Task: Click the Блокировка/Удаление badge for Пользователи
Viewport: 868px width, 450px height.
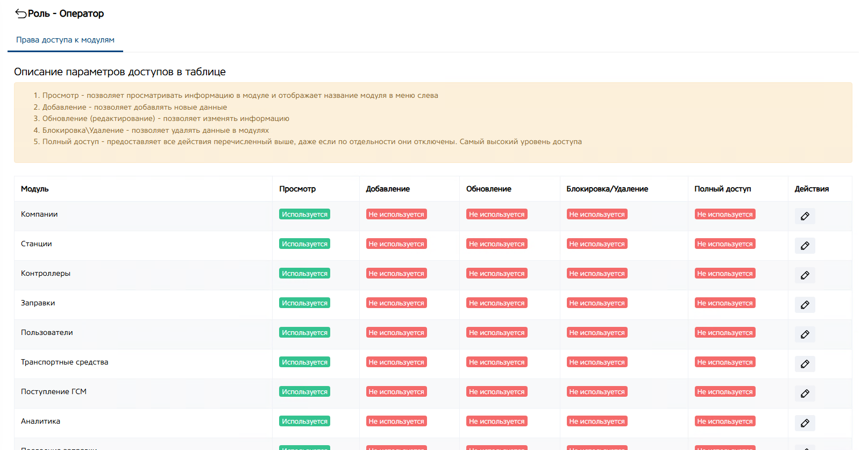Action: (597, 332)
